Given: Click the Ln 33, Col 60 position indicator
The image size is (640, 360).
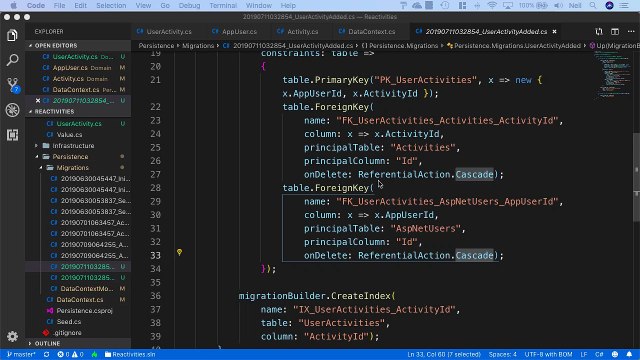Looking at the screenshot, I should (x=444, y=354).
